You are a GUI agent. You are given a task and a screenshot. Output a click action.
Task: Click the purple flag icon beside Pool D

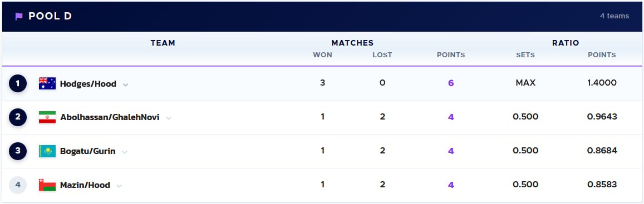point(19,17)
